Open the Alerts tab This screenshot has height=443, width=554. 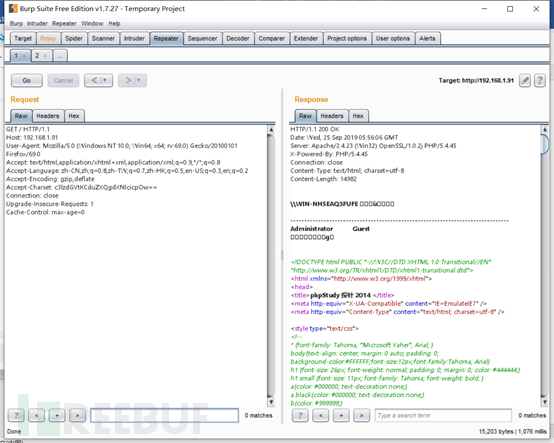coord(428,39)
